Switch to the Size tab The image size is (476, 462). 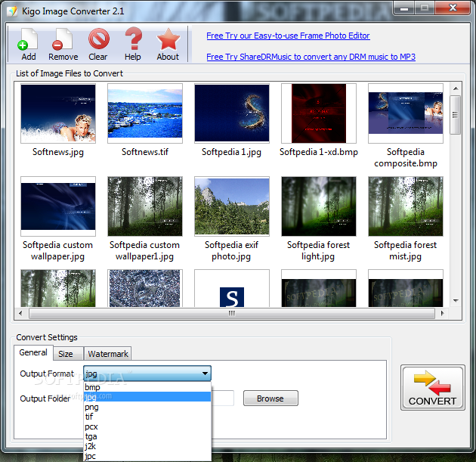click(x=68, y=354)
